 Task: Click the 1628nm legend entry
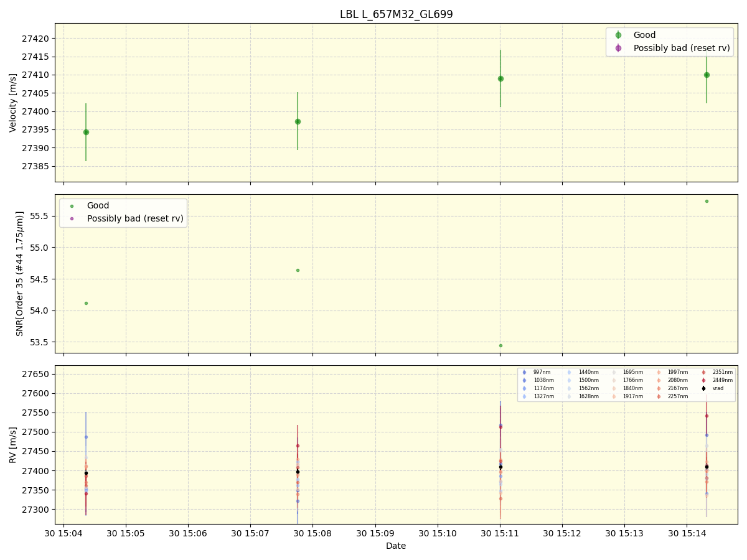(583, 396)
